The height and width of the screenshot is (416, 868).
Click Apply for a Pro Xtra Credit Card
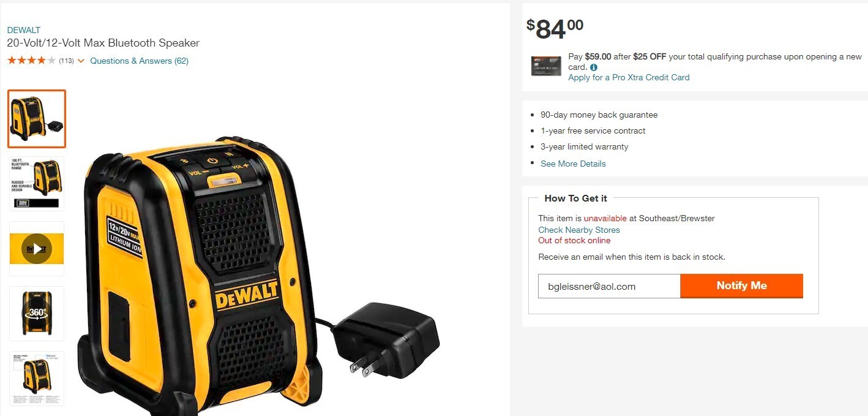[629, 77]
